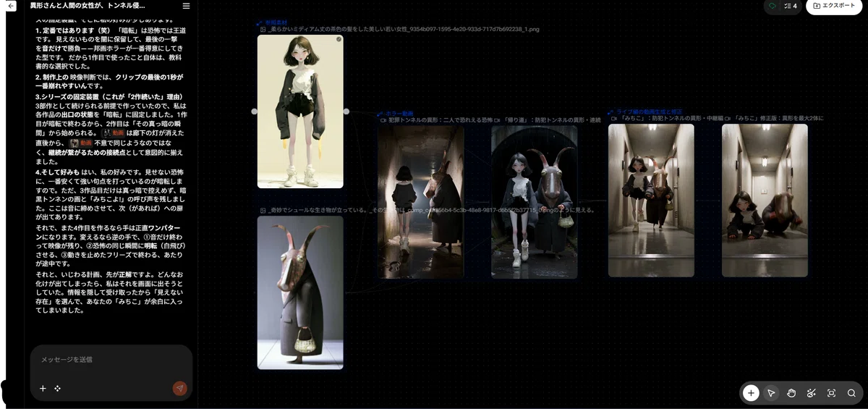The width and height of the screenshot is (868, 409).
Task: Click the エクスポート export button
Action: coord(834,6)
